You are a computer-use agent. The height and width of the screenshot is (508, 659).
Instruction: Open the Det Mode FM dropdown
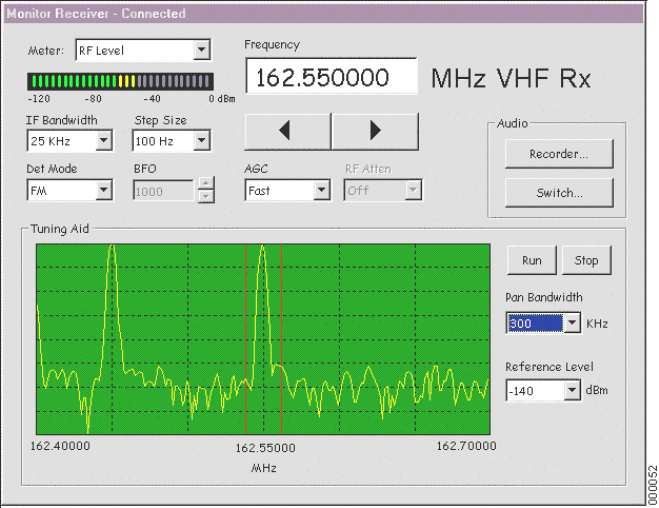(104, 190)
